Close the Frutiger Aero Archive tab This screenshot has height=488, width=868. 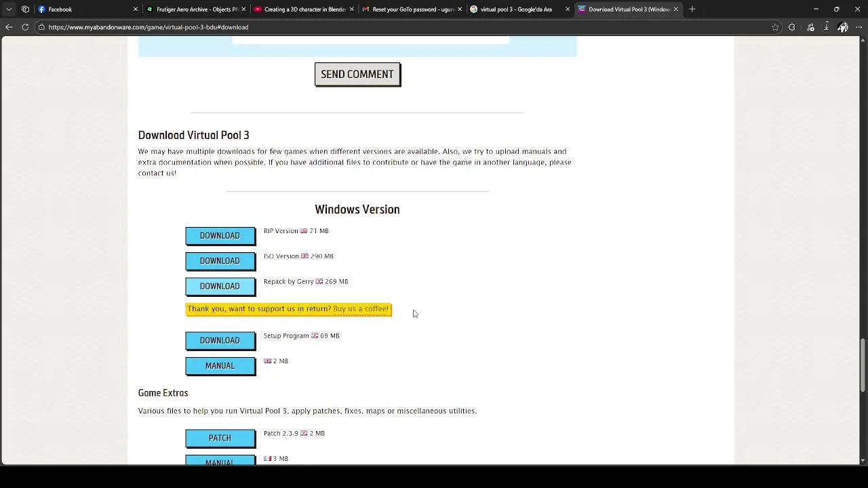pos(243,9)
